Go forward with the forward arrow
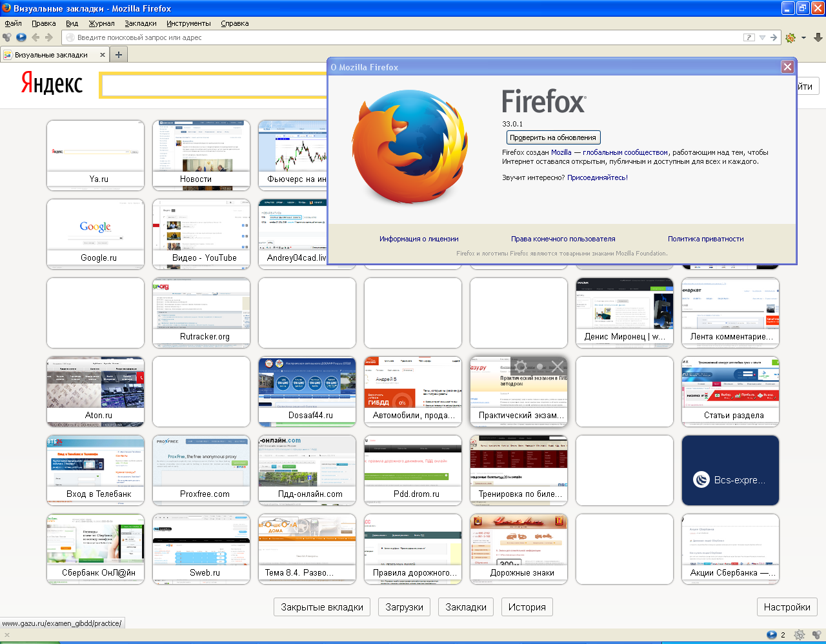This screenshot has height=644, width=826. [x=48, y=37]
